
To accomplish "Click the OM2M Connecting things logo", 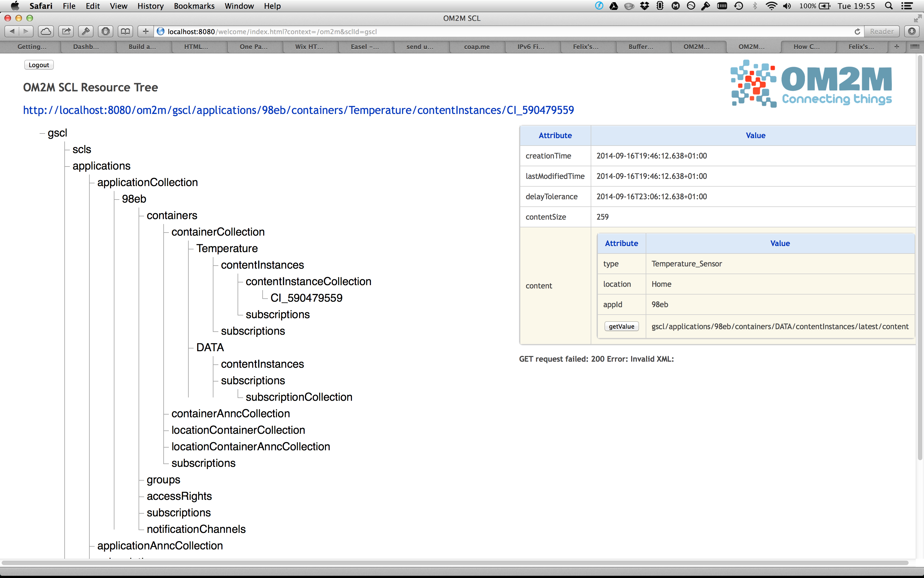I will tap(811, 84).
